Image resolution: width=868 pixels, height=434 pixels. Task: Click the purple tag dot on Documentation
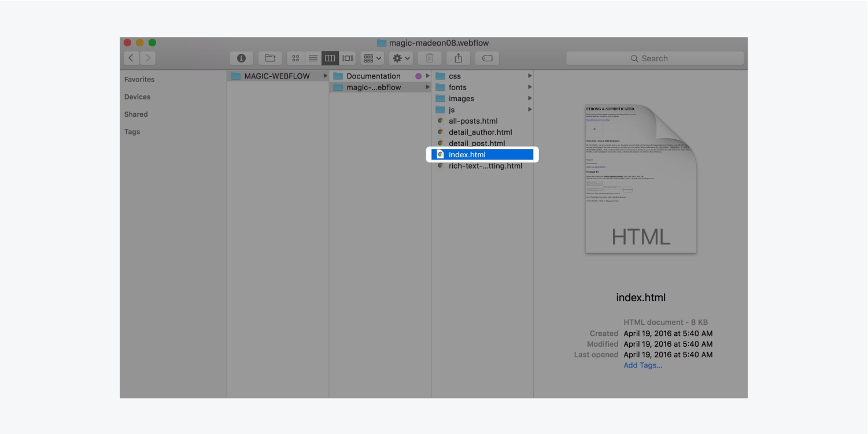418,76
